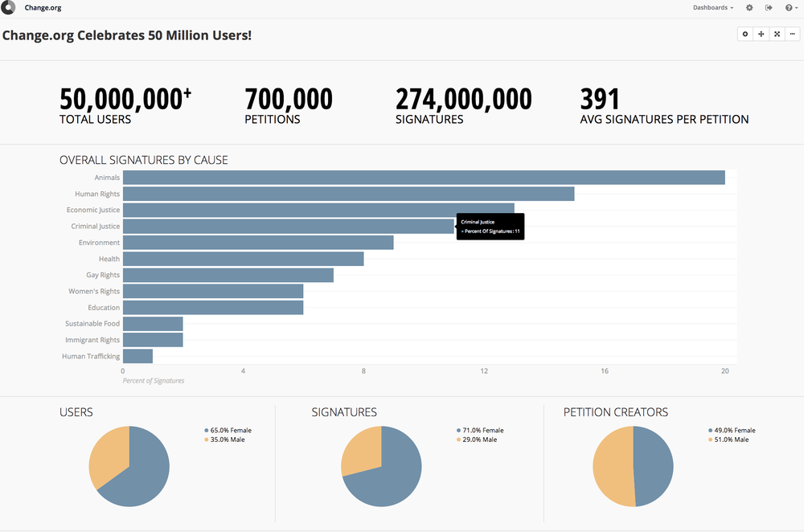804x532 pixels.
Task: Toggle '71.0% Female' legend in Signatures chart
Action: 481,431
